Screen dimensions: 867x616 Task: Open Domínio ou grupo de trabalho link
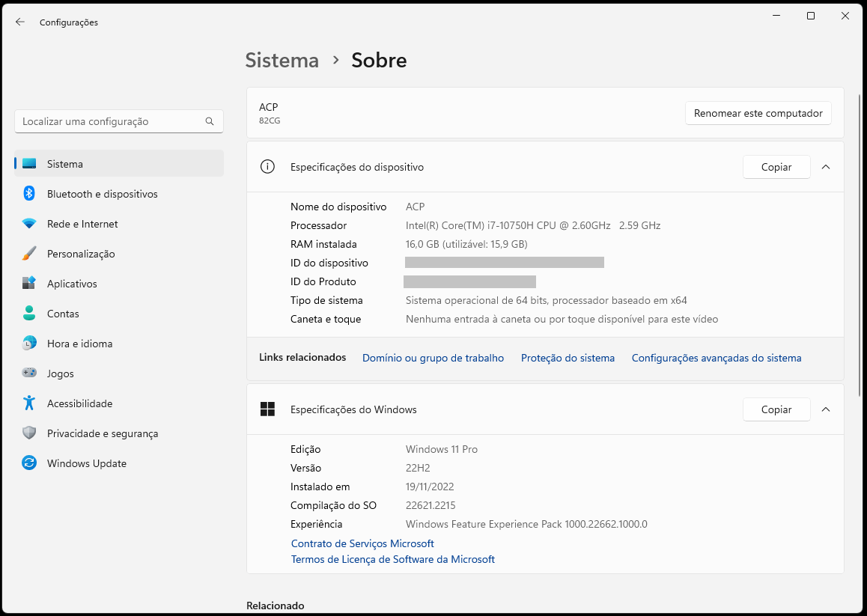coord(433,358)
